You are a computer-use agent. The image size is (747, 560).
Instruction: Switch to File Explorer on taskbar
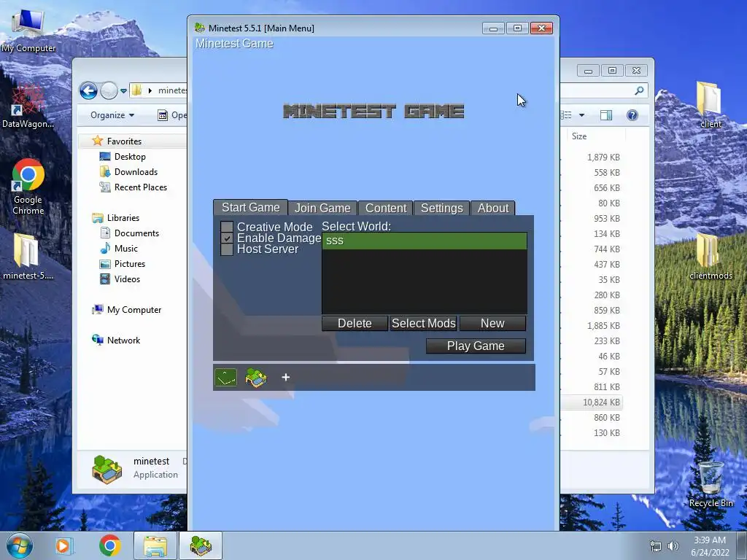coord(155,545)
